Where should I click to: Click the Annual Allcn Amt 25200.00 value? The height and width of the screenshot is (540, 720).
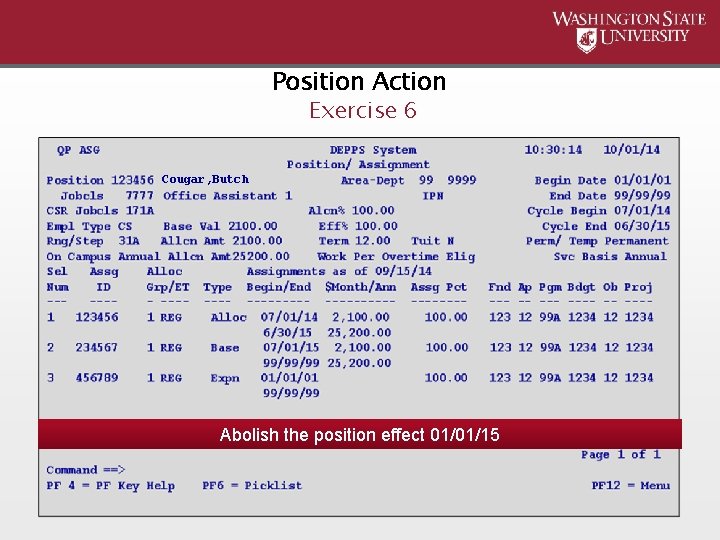(x=261, y=256)
